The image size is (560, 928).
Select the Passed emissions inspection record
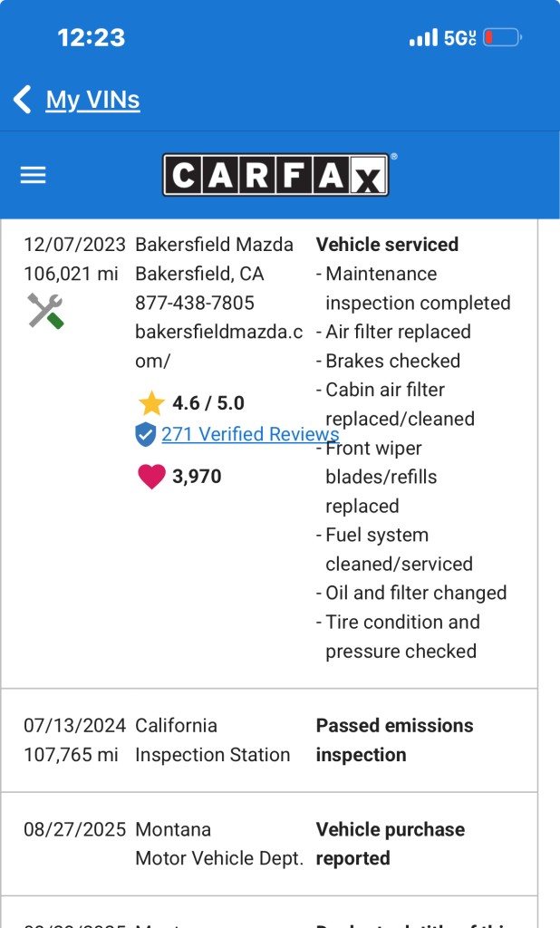click(394, 739)
